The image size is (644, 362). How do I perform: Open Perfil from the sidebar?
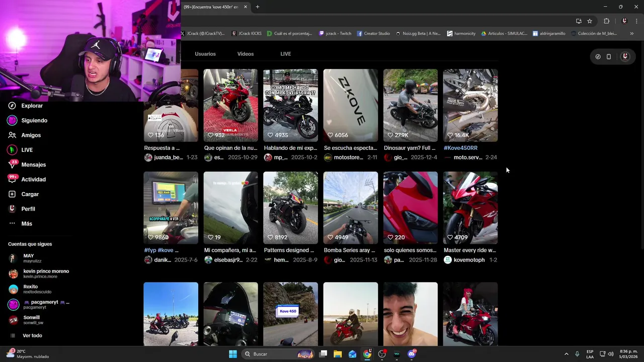[x=21, y=209]
